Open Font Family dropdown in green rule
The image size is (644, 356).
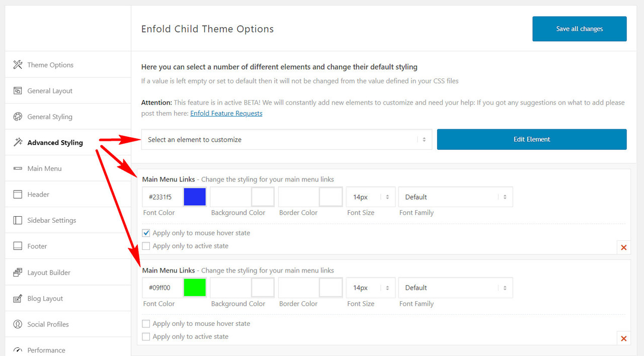pyautogui.click(x=455, y=288)
